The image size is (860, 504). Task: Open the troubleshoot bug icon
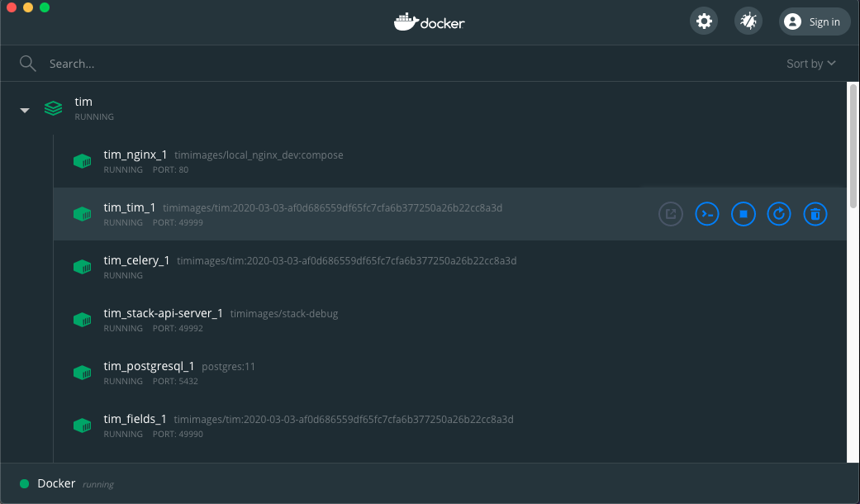[x=748, y=21]
